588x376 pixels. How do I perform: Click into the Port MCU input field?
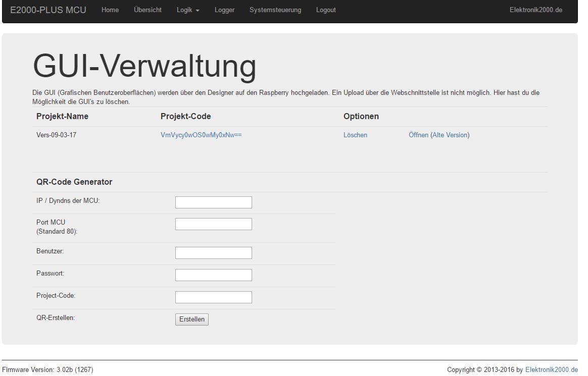(213, 224)
